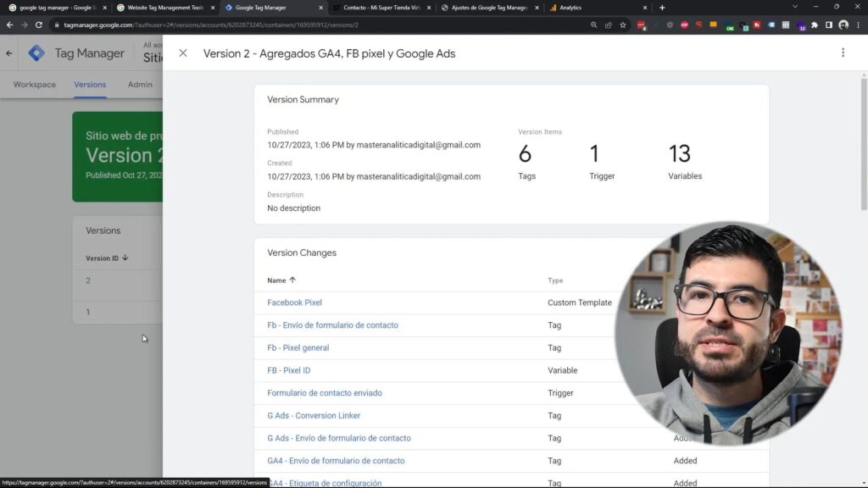This screenshot has height=488, width=868.
Task: Open G Ads - Envío de formulario de contacto
Action: pyautogui.click(x=339, y=438)
